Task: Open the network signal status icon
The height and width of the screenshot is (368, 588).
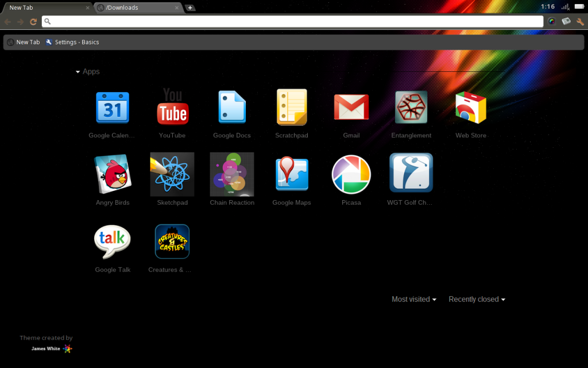Action: coord(566,6)
